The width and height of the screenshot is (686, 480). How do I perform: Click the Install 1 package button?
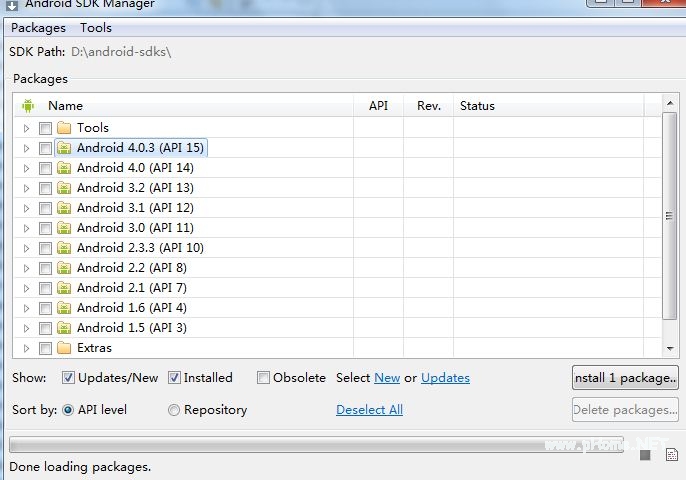click(625, 378)
